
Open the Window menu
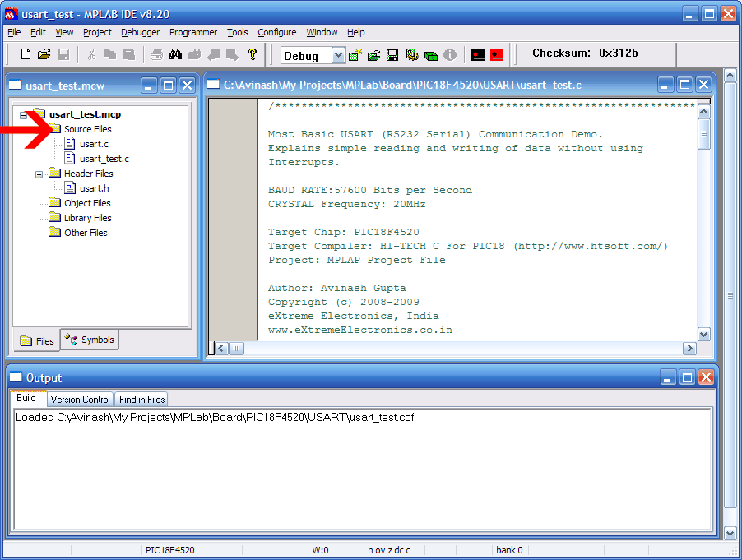(x=322, y=32)
